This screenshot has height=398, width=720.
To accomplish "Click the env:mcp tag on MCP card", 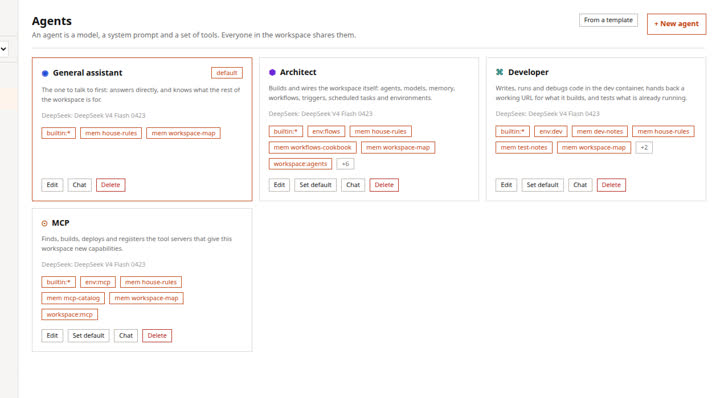I will click(98, 282).
